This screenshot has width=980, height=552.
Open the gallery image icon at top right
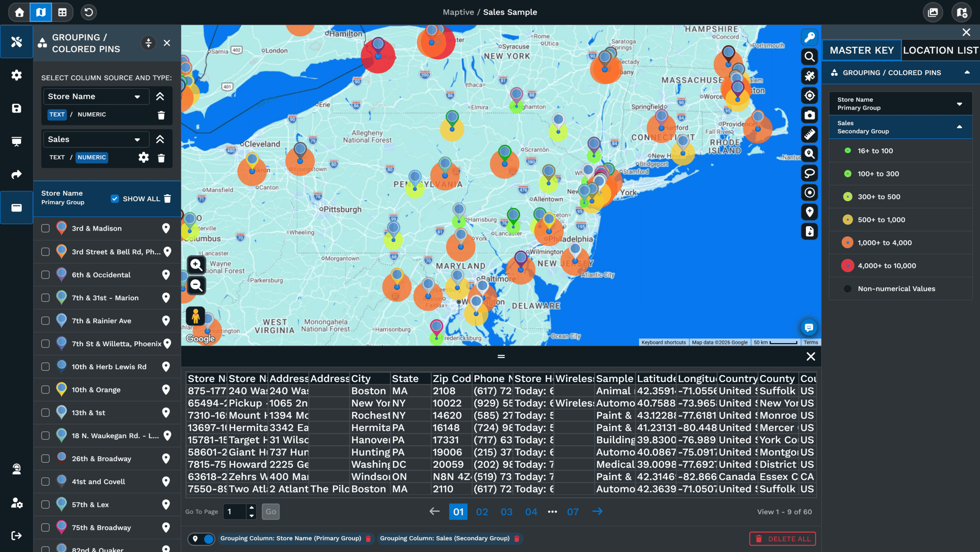coord(933,12)
